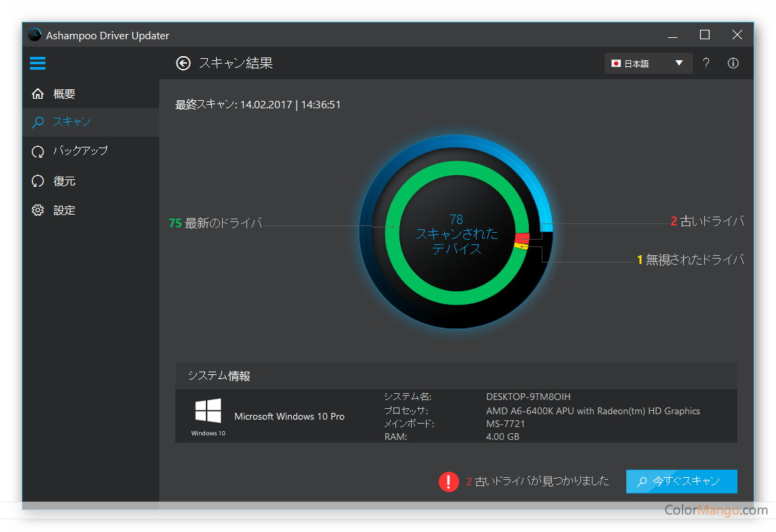
Task: Click the Ashampoo app logo in title bar
Action: (x=35, y=35)
